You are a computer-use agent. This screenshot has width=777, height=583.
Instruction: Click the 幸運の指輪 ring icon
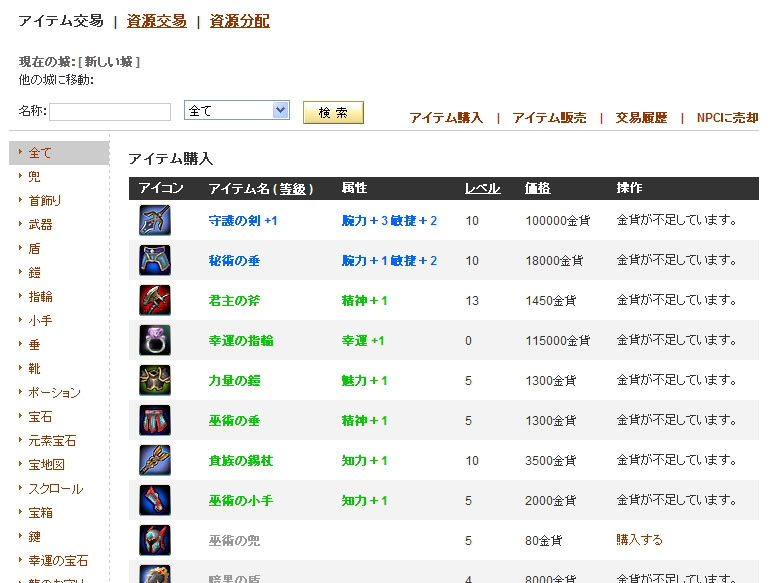pos(154,340)
